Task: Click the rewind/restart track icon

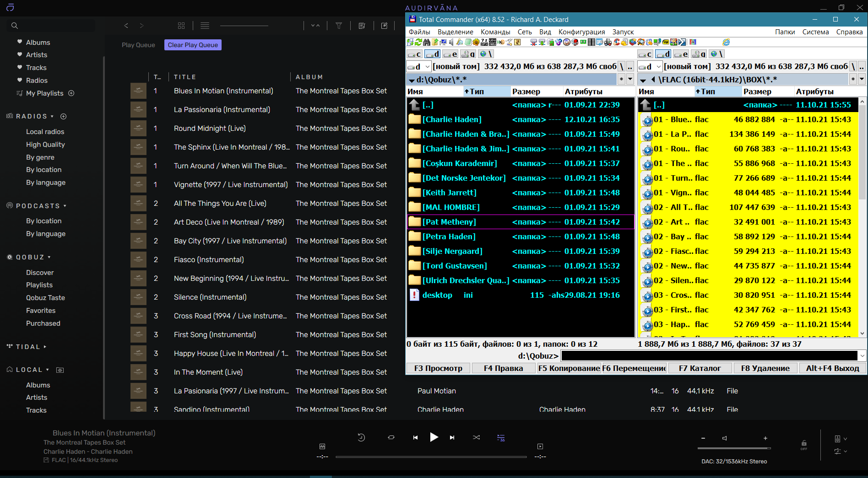Action: pos(361,437)
